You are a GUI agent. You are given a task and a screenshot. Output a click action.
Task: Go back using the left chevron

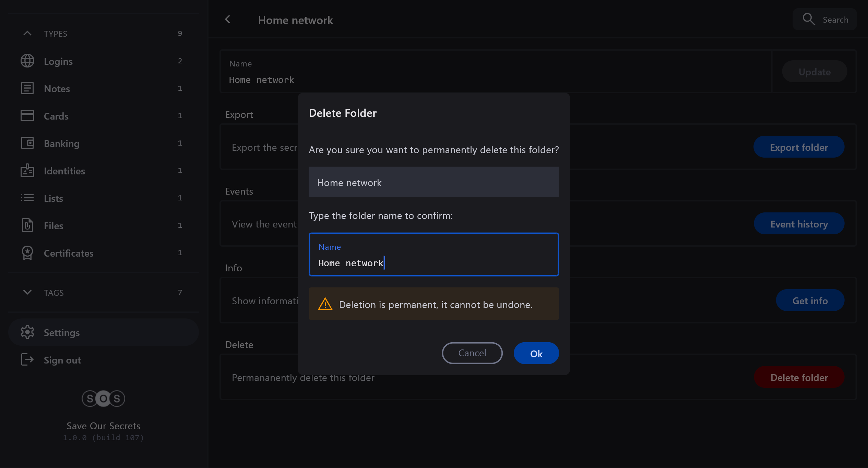(228, 20)
